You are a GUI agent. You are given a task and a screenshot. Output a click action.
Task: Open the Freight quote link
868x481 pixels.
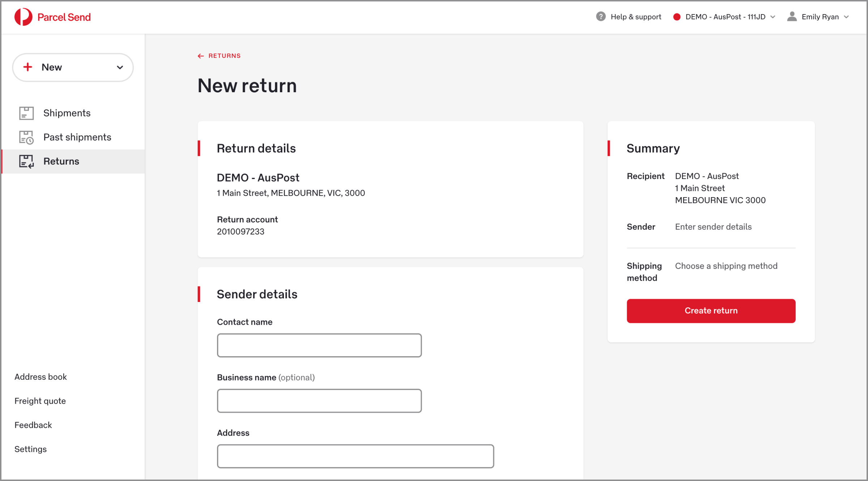[40, 401]
